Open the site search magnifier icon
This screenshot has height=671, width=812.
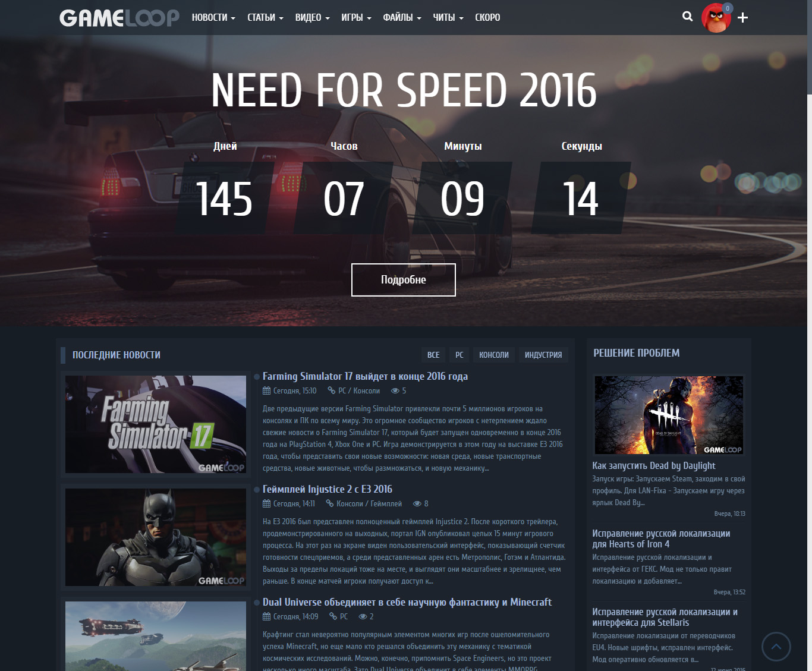click(688, 17)
